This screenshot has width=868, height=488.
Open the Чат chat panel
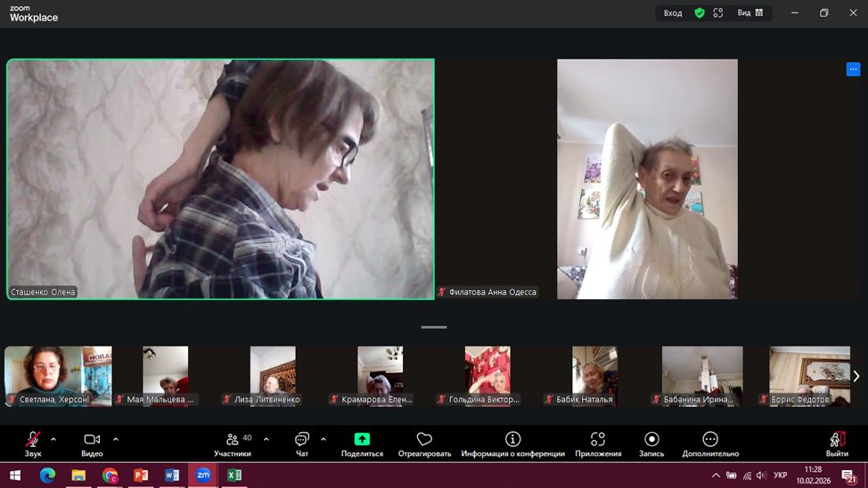[x=301, y=443]
